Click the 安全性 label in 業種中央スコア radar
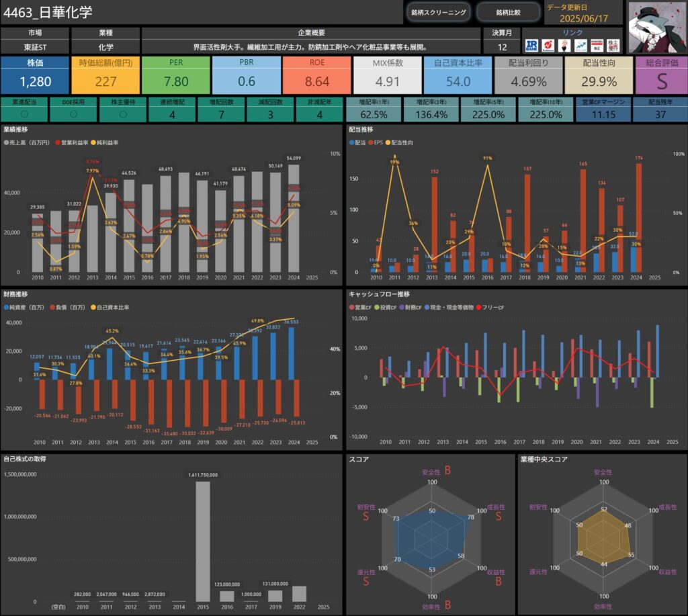688x616 pixels. click(x=603, y=472)
